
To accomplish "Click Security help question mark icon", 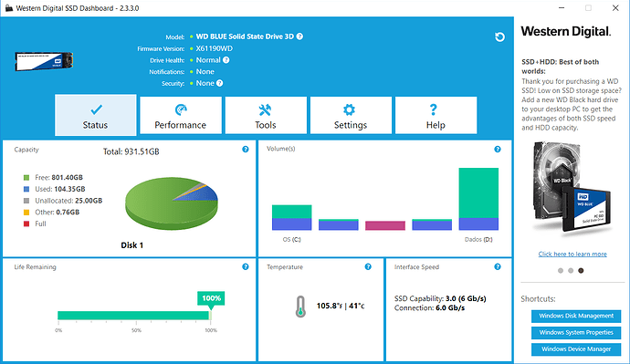I will point(220,83).
